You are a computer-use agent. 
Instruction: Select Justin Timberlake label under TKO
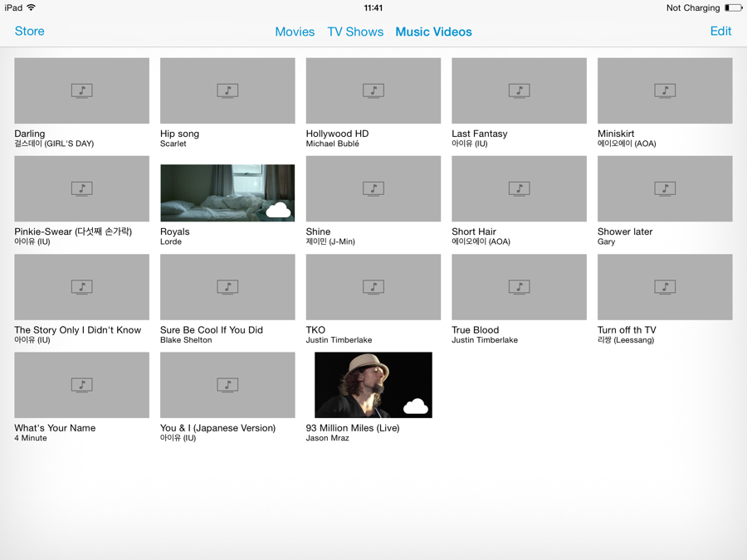point(339,340)
